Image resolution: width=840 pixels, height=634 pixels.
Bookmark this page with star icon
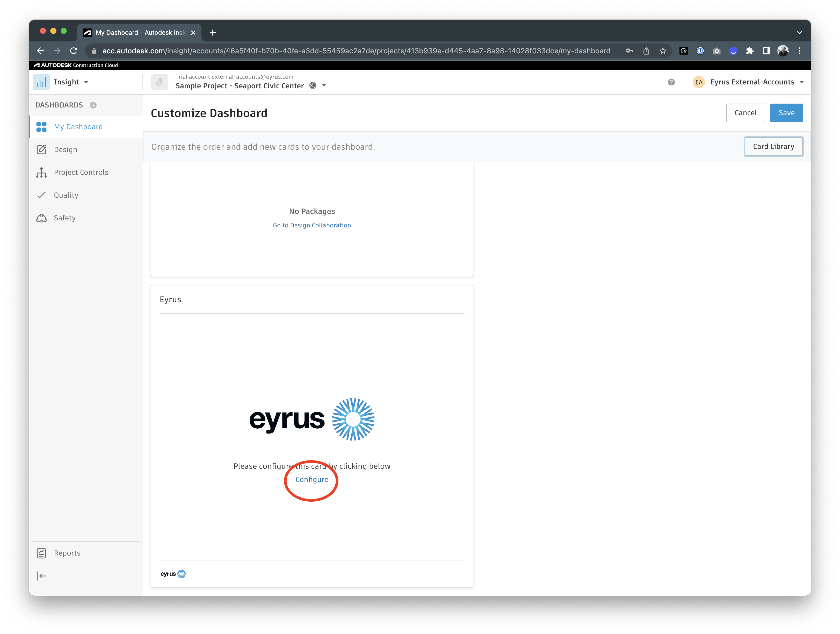[x=663, y=51]
